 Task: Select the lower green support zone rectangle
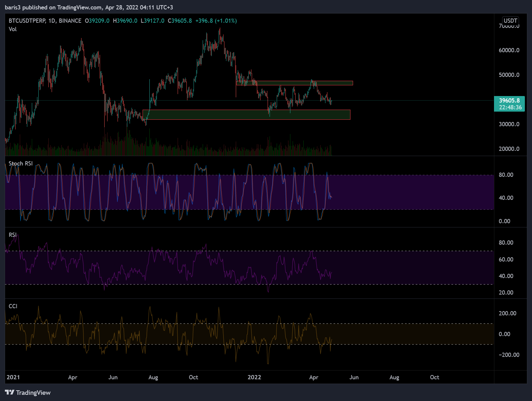(x=247, y=115)
